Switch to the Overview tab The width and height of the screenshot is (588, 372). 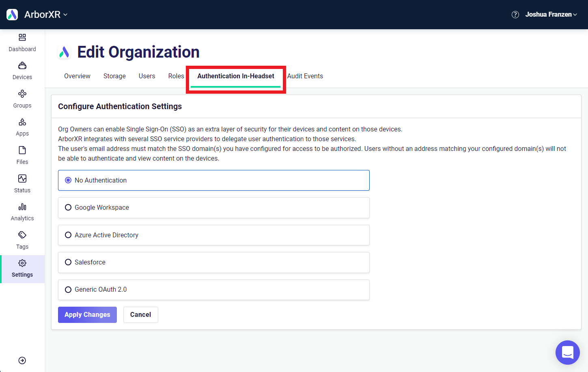[77, 76]
